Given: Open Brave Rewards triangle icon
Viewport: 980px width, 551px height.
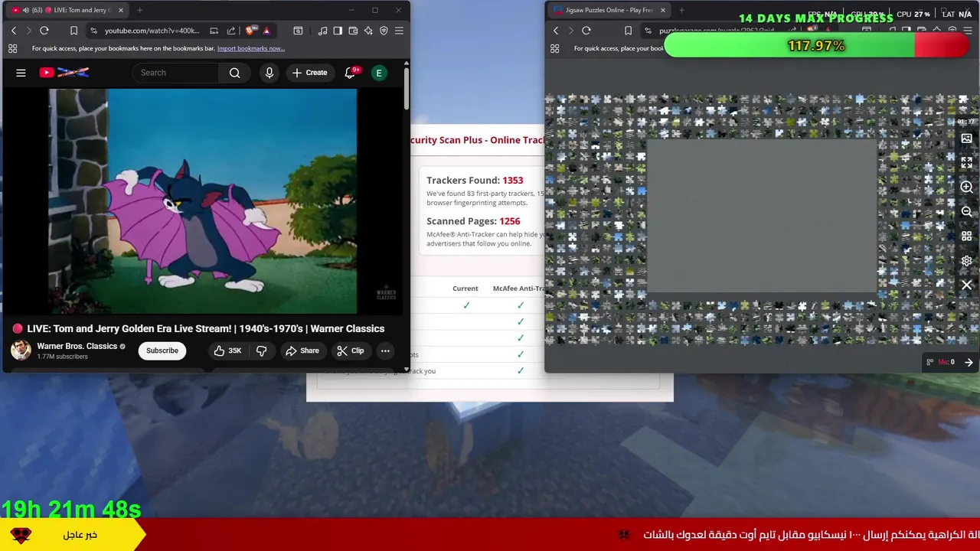Looking at the screenshot, I should 266,31.
